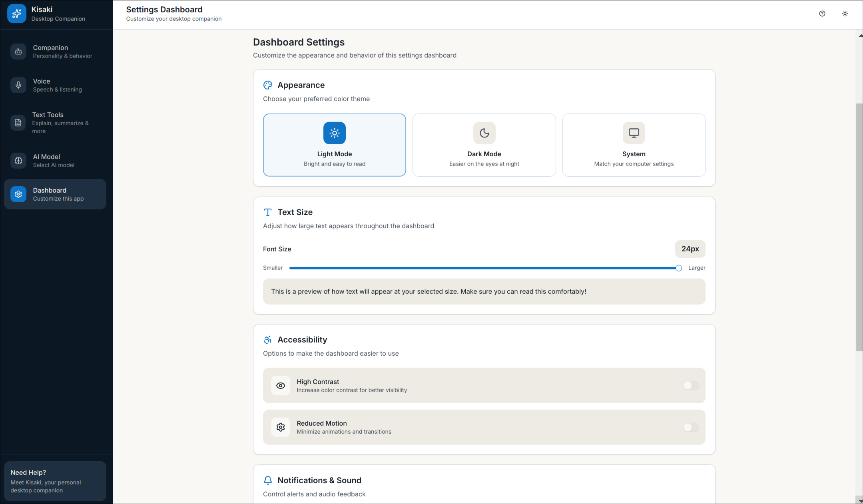Click the sun theme icon in header
The height and width of the screenshot is (504, 863).
pos(845,14)
